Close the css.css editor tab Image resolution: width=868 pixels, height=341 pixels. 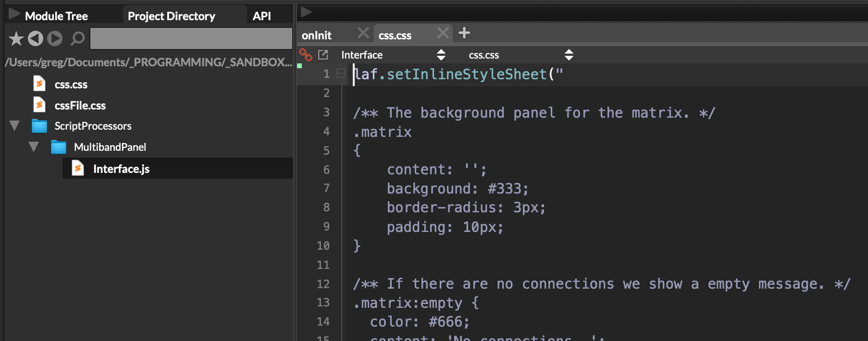[443, 33]
